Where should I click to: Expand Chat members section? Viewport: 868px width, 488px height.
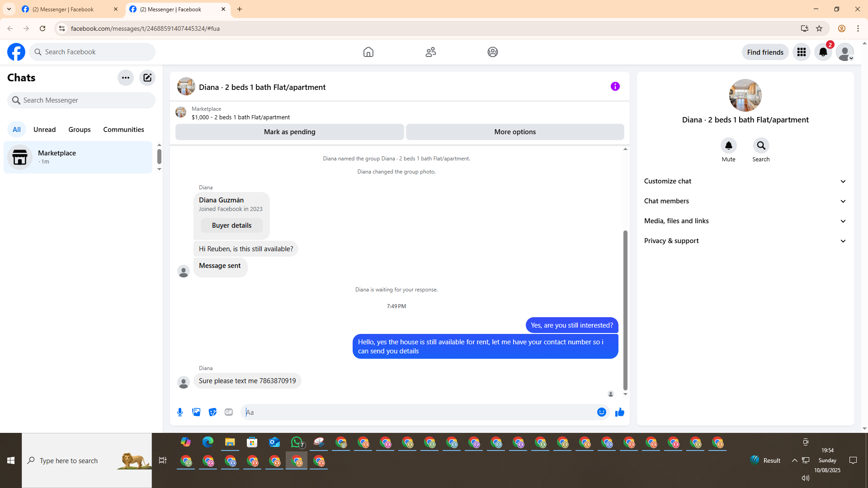(x=745, y=201)
